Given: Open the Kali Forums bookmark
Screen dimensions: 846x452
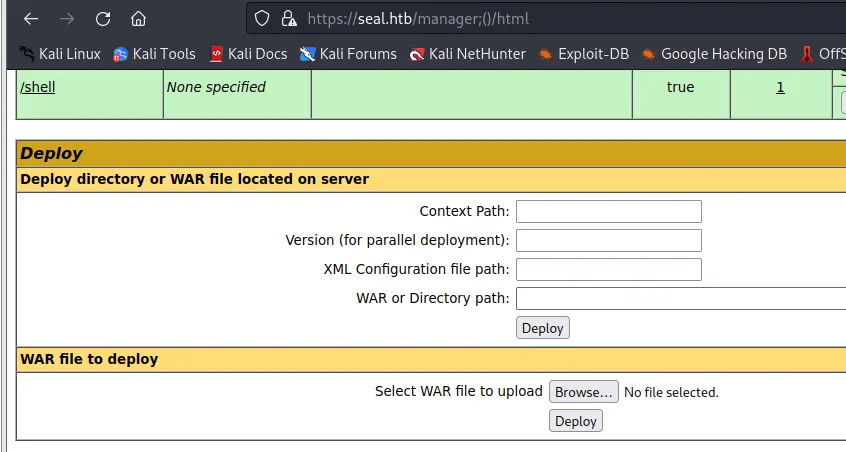Looking at the screenshot, I should pos(349,54).
